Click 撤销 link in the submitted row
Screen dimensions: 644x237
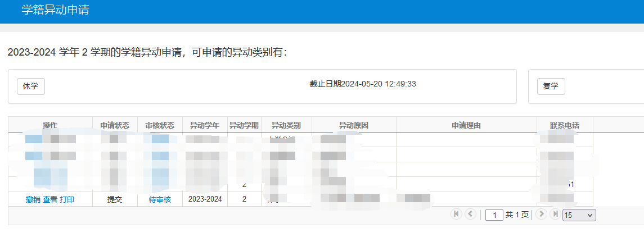(33, 199)
